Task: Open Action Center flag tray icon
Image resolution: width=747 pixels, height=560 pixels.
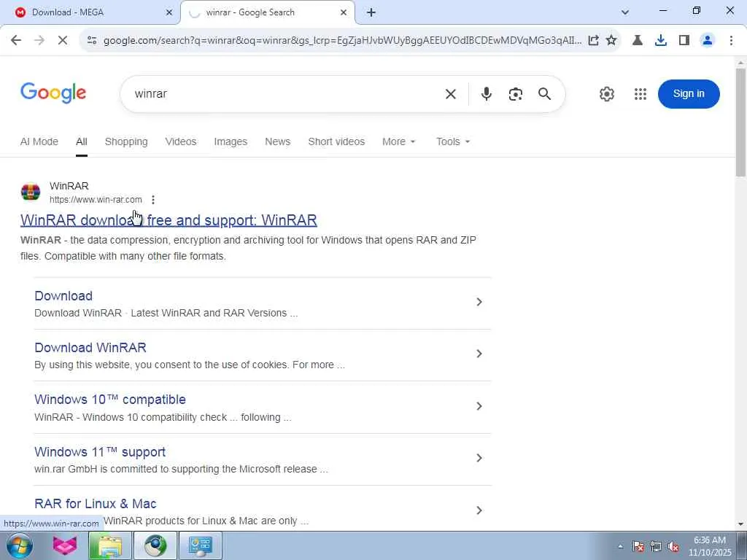Action: [x=638, y=546]
